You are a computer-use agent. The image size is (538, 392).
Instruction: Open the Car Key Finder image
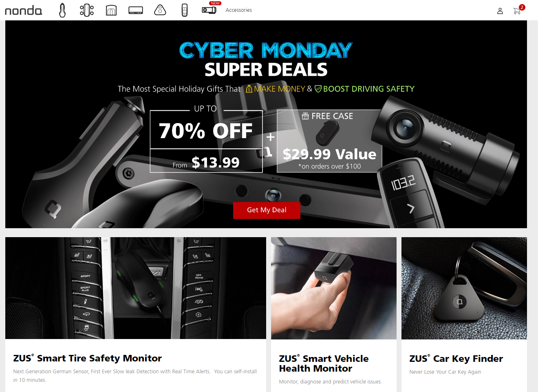[464, 288]
